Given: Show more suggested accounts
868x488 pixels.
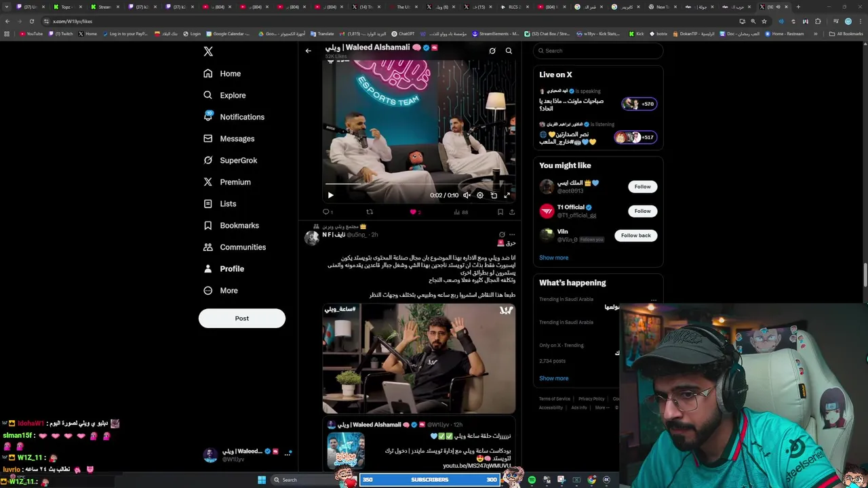Looking at the screenshot, I should (x=554, y=258).
